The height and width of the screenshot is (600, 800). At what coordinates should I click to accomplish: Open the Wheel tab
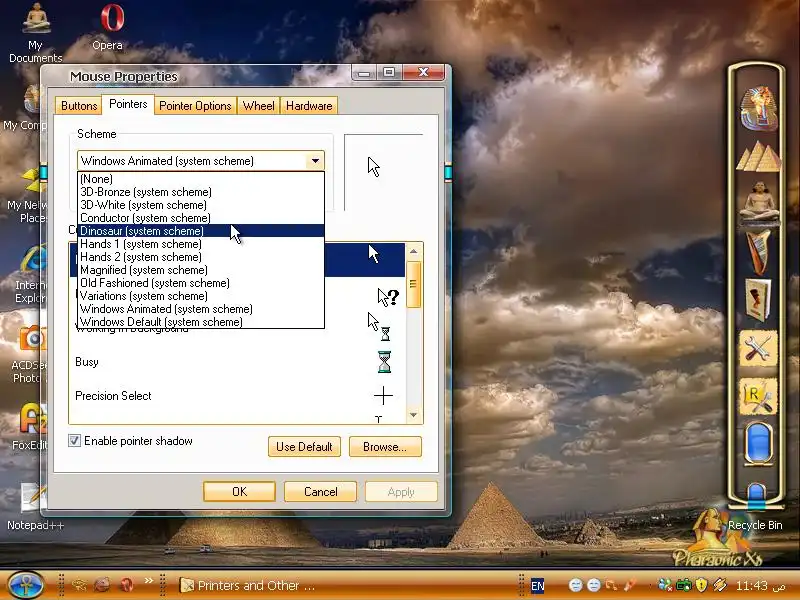pos(258,106)
